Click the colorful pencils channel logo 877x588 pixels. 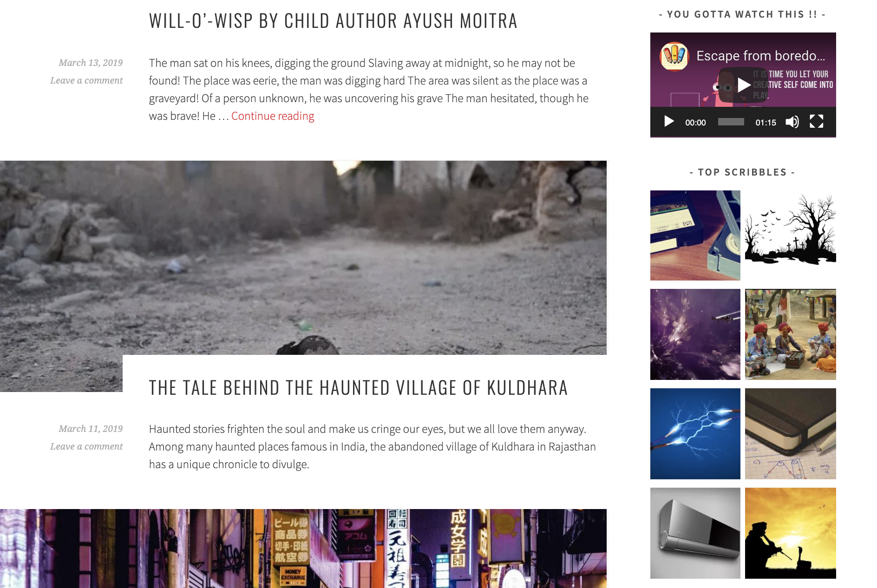click(674, 57)
